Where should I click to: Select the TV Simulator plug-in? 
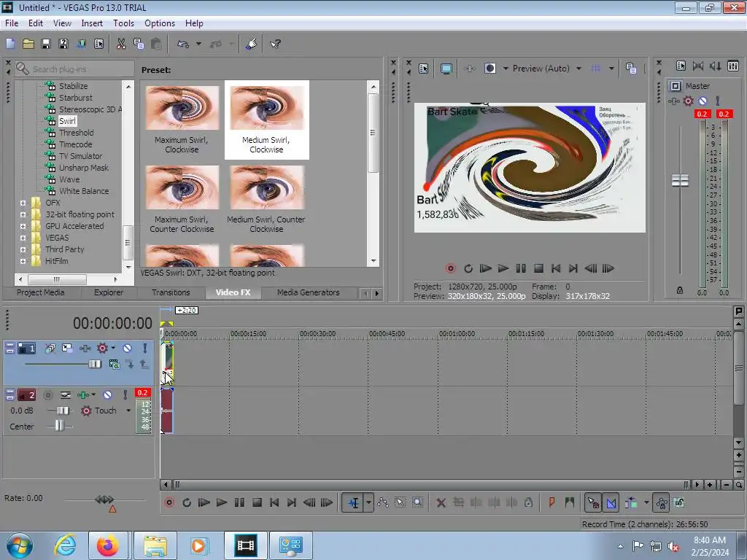click(x=80, y=156)
